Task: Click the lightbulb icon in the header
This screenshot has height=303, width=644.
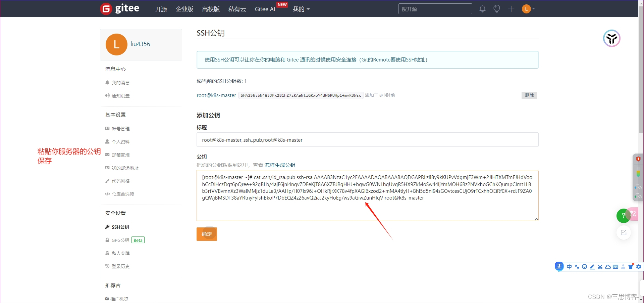Action: [x=497, y=9]
